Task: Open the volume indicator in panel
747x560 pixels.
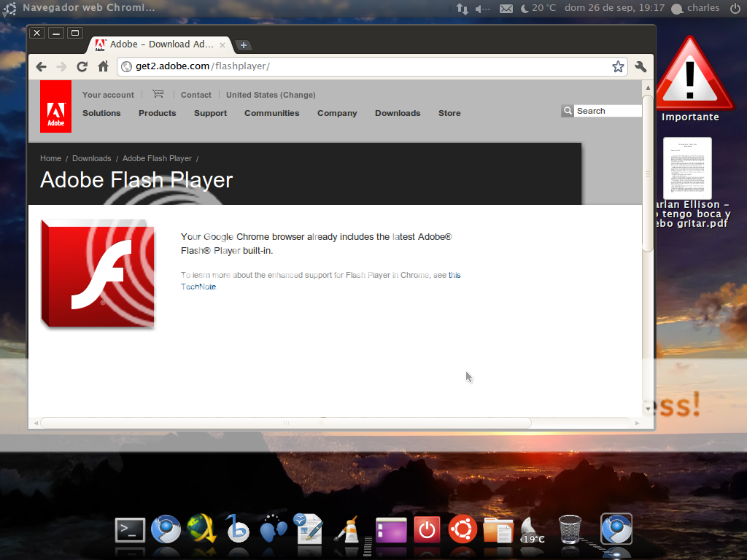Action: [483, 9]
